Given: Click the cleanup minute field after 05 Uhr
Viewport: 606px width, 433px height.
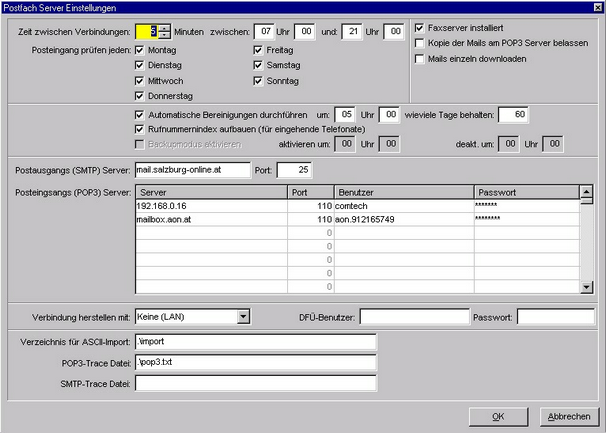Looking at the screenshot, I should pos(389,115).
